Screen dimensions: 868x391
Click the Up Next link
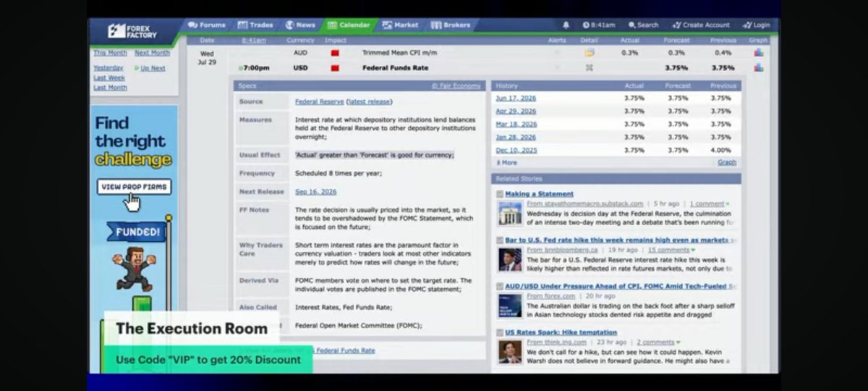[x=153, y=68]
